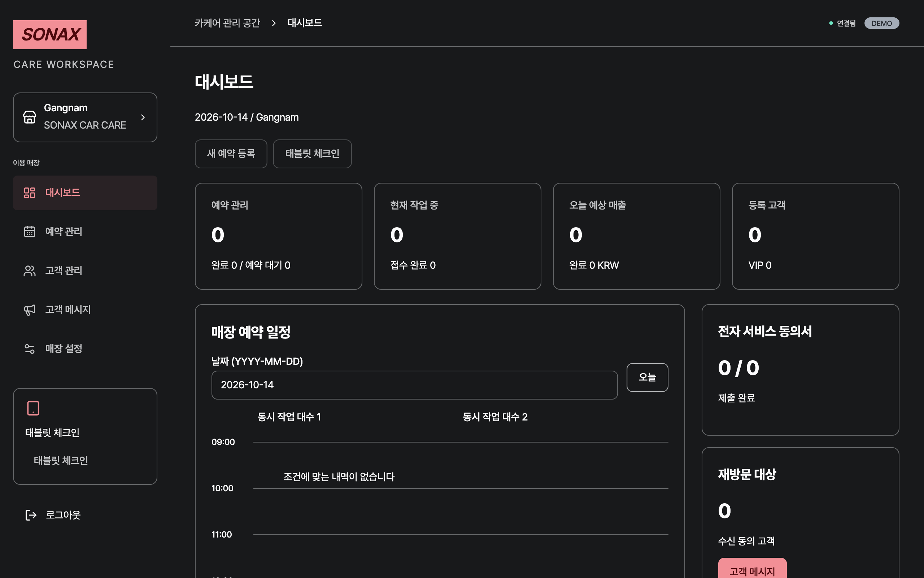
Task: Open the 등록 고객 stat card
Action: point(816,236)
